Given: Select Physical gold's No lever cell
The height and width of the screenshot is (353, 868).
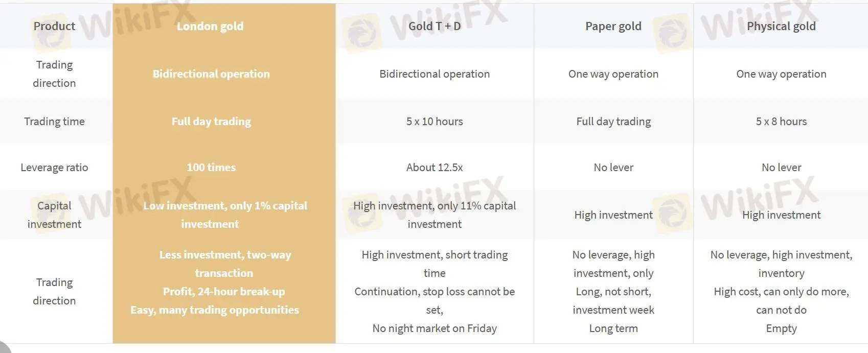Looking at the screenshot, I should click(x=781, y=168).
